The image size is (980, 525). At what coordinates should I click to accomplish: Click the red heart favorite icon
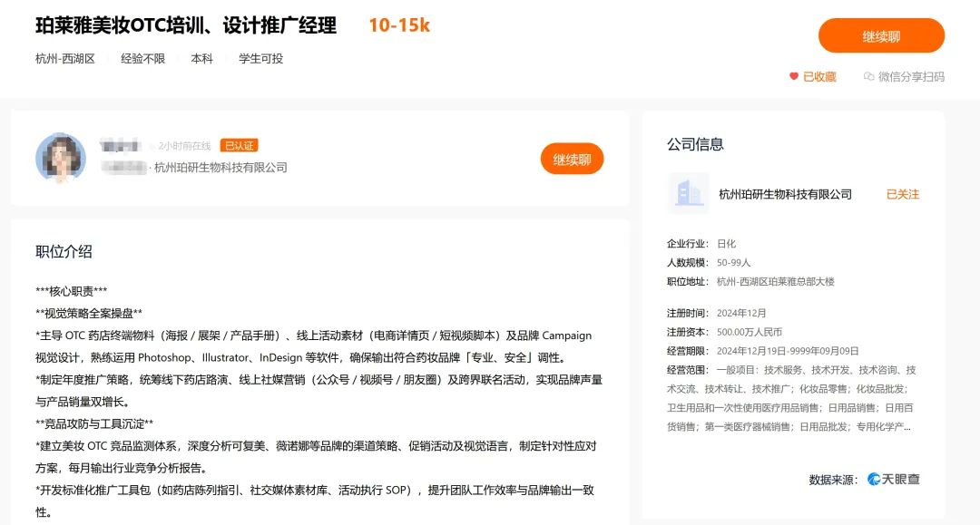(794, 76)
